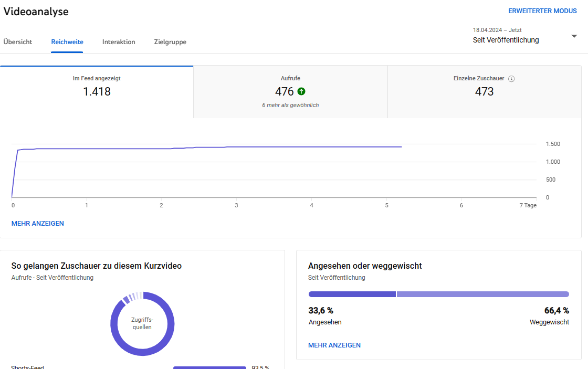Go to the Zielgruppe tab
The width and height of the screenshot is (588, 369).
click(170, 42)
